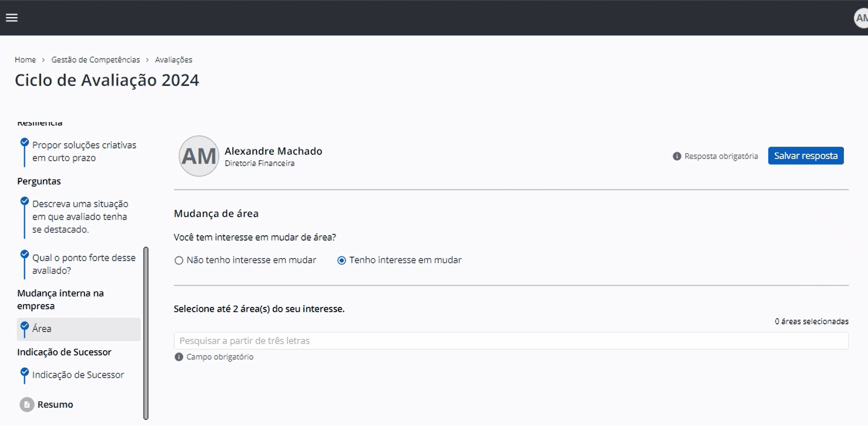Screen dimensions: 868x426
Task: Click the info icon beside 'Campo obrigatório'
Action: (x=178, y=356)
